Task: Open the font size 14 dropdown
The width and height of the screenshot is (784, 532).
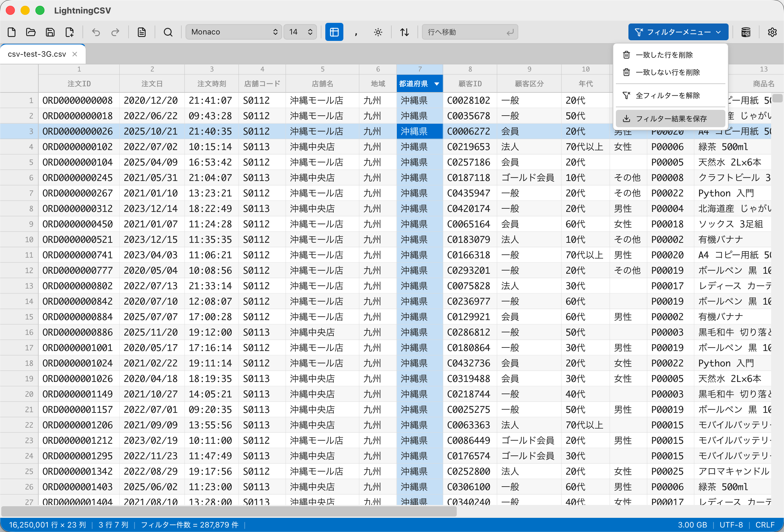Action: 300,32
